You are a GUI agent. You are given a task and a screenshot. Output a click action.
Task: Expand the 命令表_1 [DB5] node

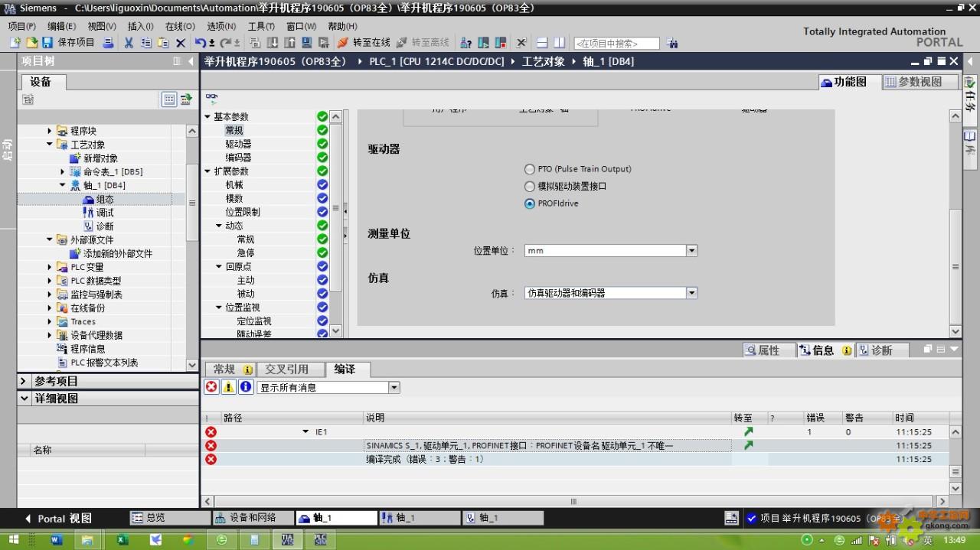[63, 172]
